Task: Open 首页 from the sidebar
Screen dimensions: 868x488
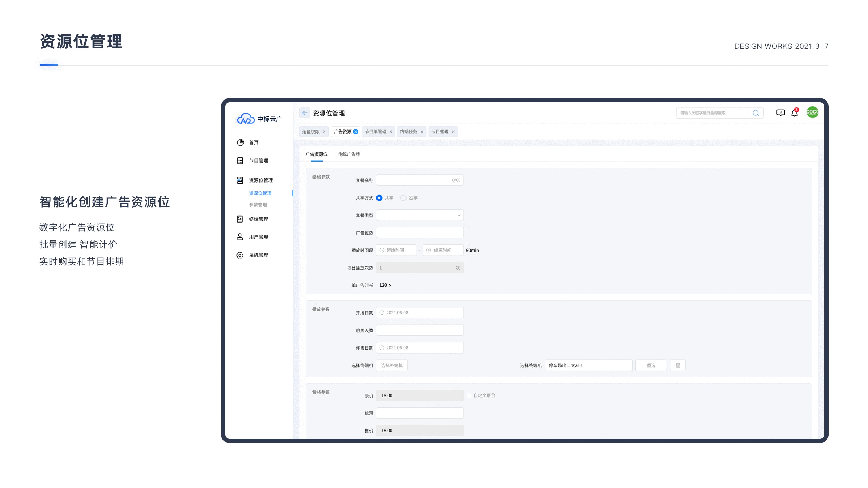Action: (x=254, y=142)
